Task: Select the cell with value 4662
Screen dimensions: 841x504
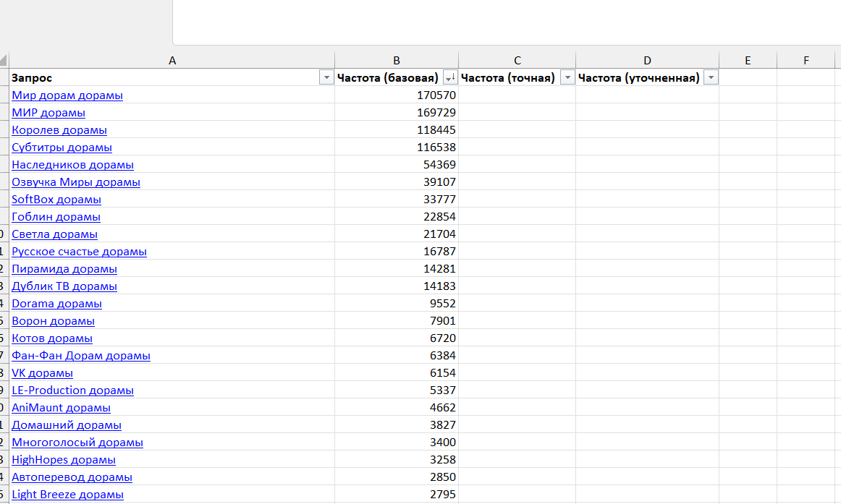Action: 397,408
